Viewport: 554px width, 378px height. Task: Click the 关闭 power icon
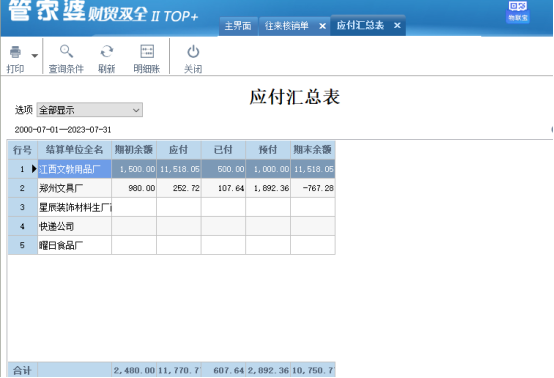193,52
